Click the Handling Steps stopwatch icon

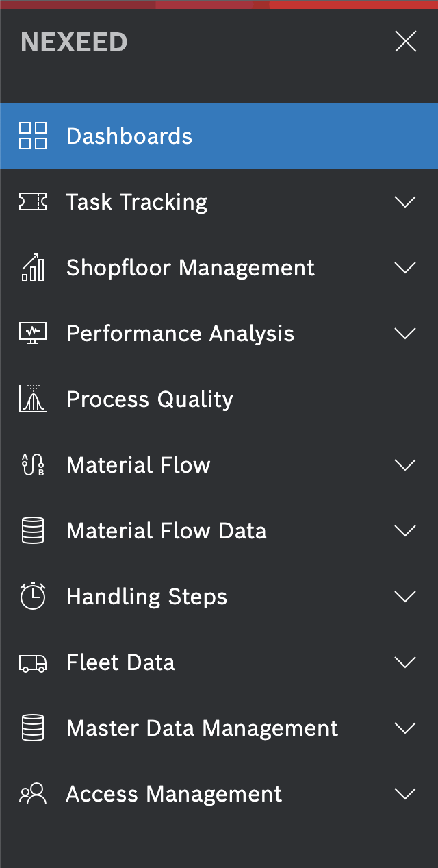33,596
